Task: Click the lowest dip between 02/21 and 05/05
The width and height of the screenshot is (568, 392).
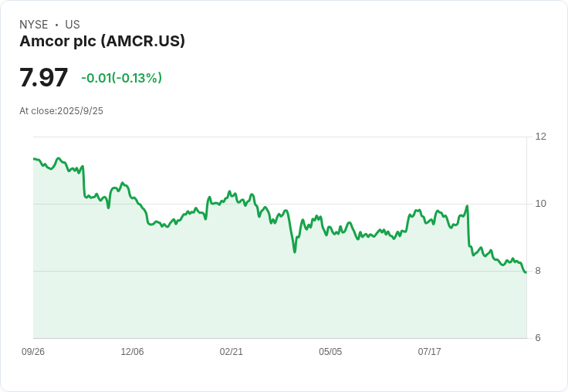Action: tap(295, 251)
